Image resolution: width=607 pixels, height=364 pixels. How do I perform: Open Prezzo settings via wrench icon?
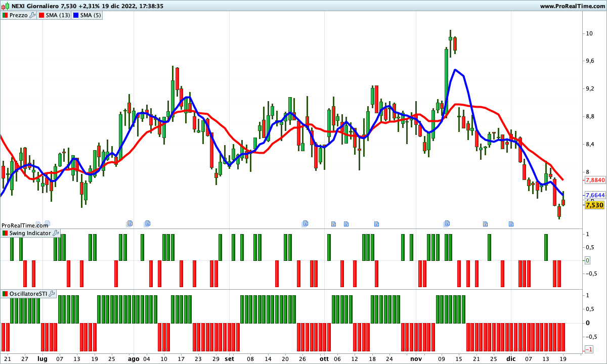[x=32, y=15]
